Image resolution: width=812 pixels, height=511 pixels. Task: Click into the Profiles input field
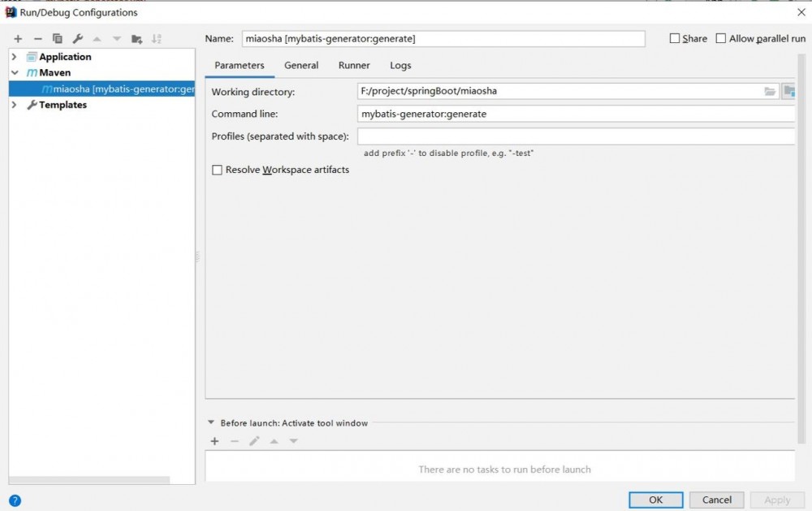coord(575,136)
